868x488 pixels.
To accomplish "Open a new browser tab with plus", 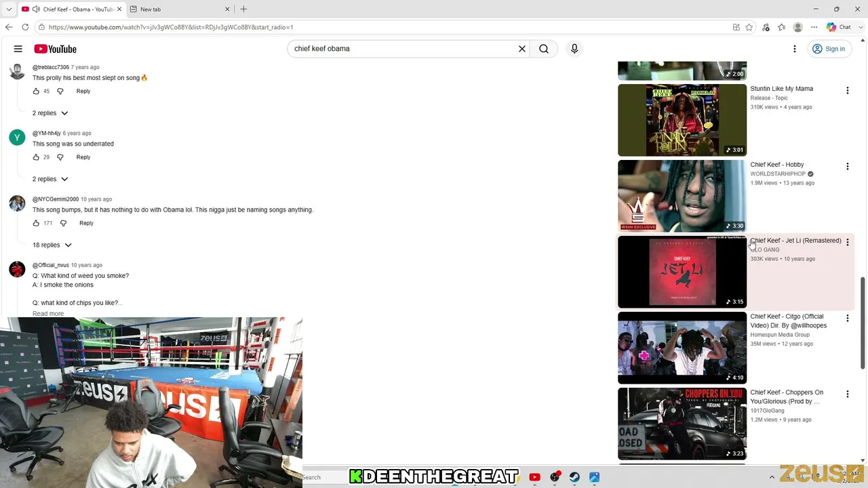I will coord(243,9).
